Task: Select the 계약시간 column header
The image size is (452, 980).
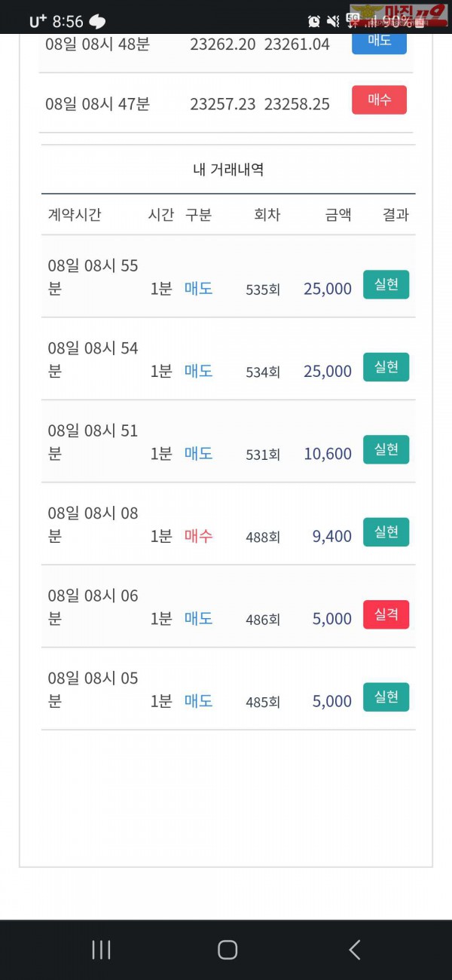Action: tap(74, 215)
